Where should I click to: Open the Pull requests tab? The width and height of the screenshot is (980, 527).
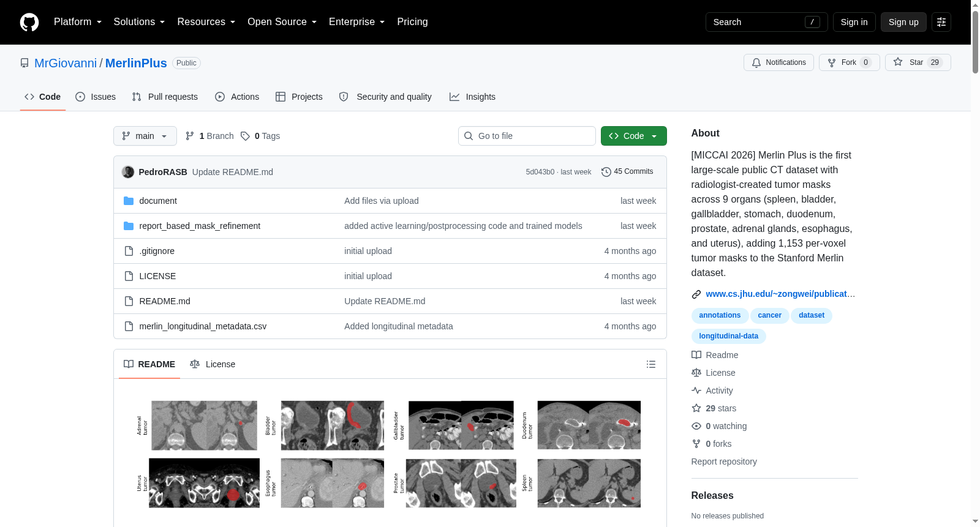165,97
